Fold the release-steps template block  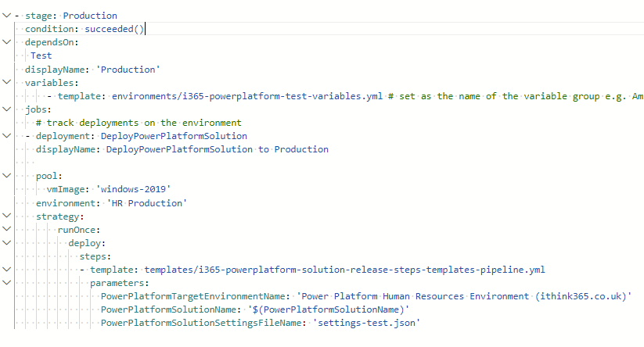tap(6, 270)
